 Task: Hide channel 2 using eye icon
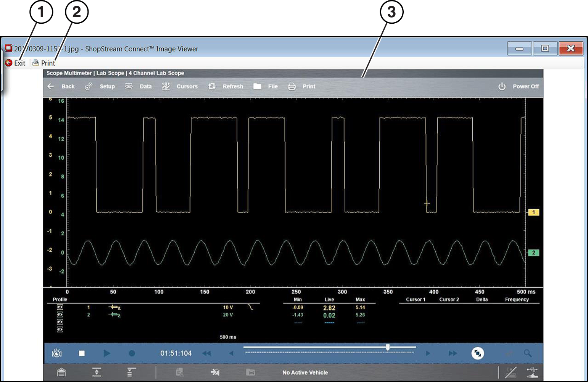[60, 315]
